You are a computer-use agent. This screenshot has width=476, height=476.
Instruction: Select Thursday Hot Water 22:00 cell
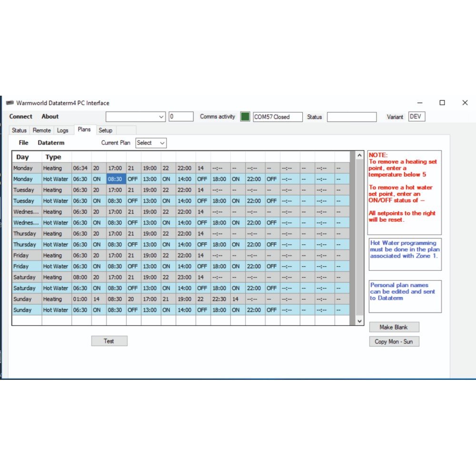click(x=255, y=244)
